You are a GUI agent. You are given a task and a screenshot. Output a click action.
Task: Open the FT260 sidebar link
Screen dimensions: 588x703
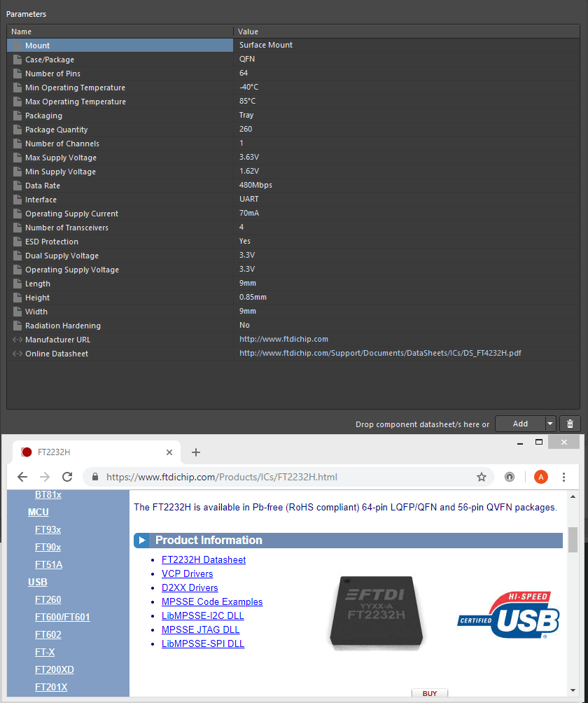pyautogui.click(x=48, y=599)
